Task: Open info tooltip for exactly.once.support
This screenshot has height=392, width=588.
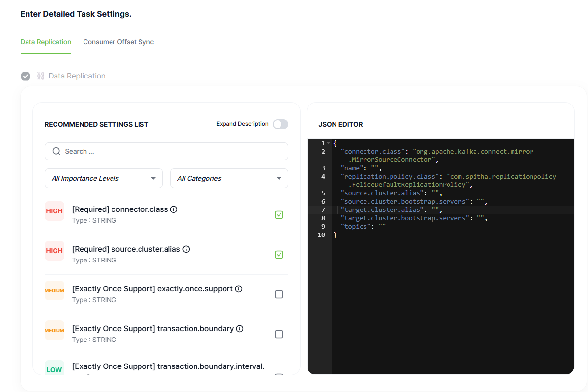Action: [x=239, y=289]
